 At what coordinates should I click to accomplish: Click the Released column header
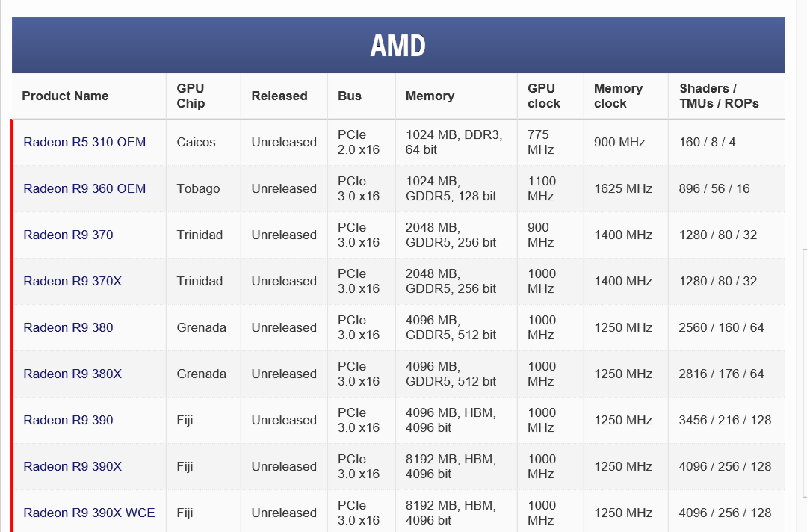279,96
